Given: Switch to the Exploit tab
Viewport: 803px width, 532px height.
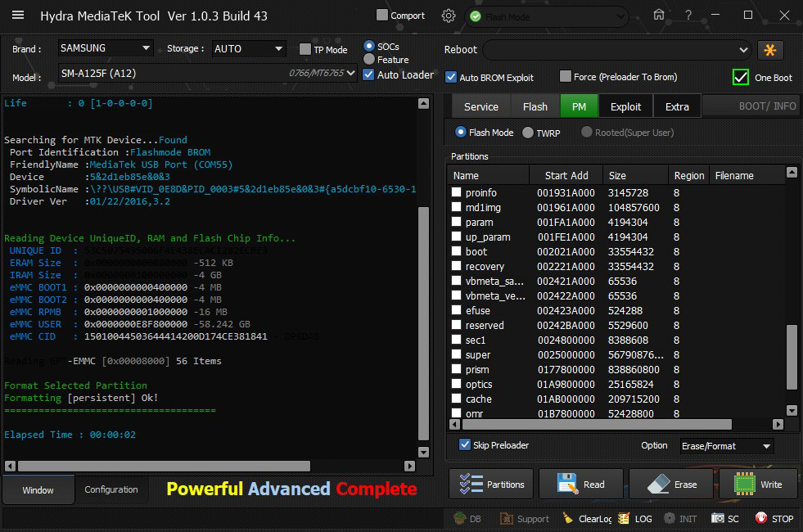Looking at the screenshot, I should point(625,106).
